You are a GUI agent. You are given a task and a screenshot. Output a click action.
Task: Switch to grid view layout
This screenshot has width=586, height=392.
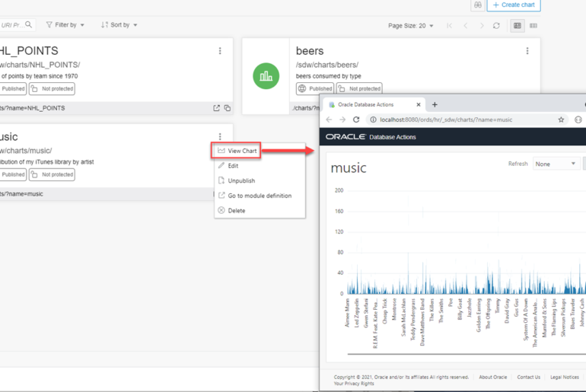click(x=533, y=26)
